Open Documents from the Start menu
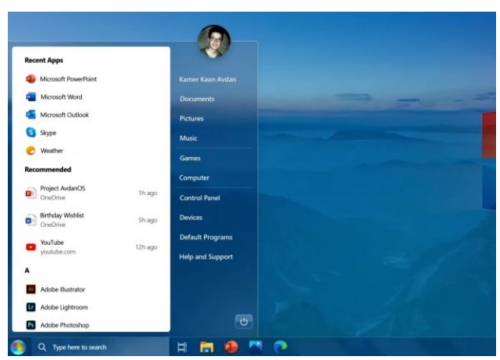 coord(197,99)
